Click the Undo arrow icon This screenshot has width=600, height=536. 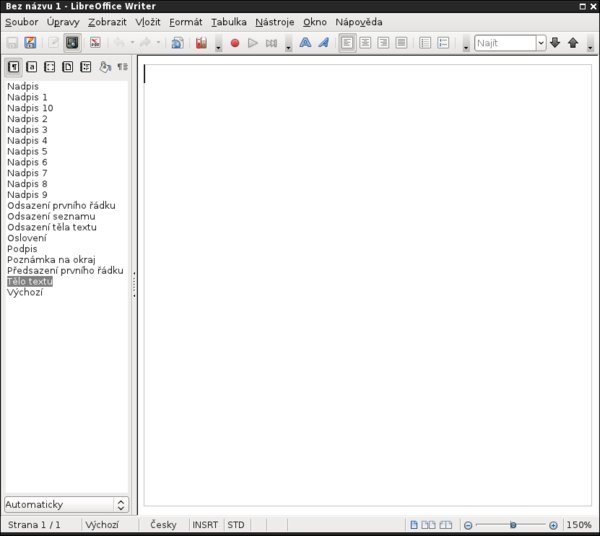[119, 43]
